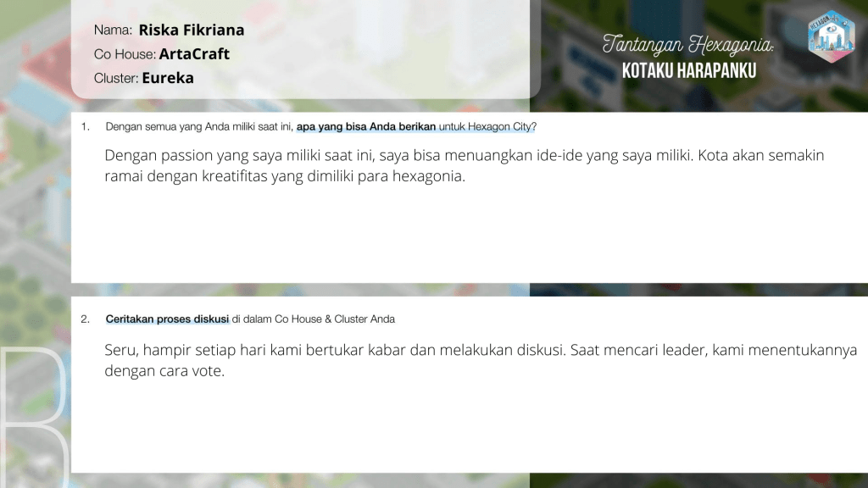Click the question number 1 marker

point(85,127)
